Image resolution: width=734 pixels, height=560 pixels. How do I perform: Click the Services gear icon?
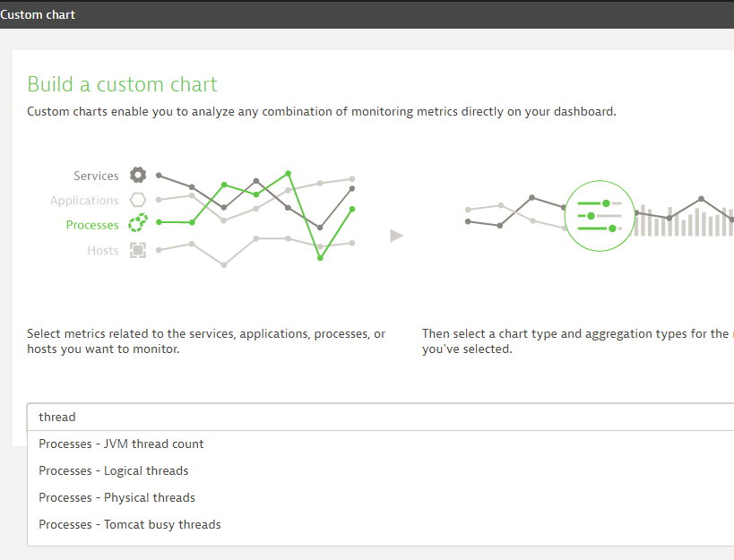[x=137, y=176]
